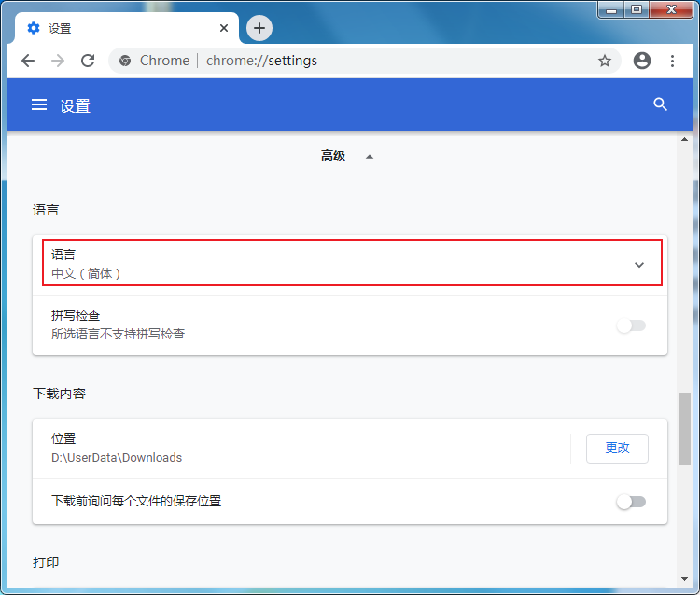
Task: Close the Chrome window
Action: (x=671, y=9)
